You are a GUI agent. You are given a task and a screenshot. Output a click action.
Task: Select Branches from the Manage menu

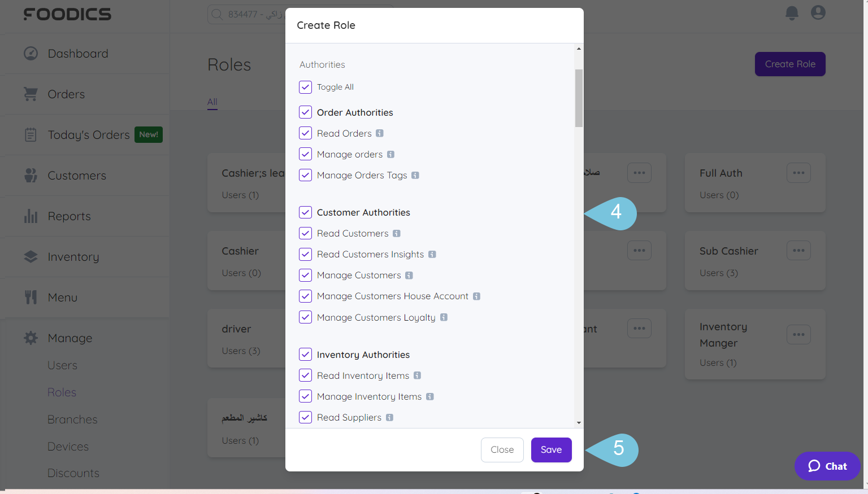point(72,419)
